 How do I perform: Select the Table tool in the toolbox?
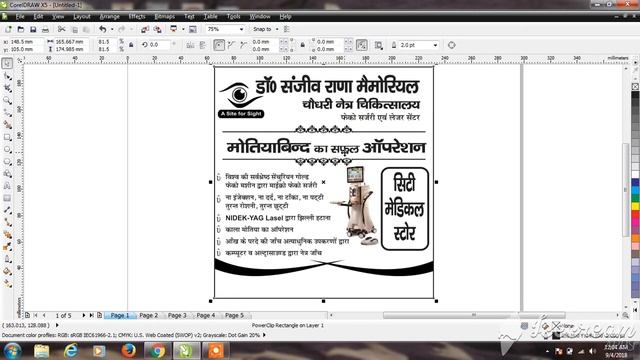(7, 198)
